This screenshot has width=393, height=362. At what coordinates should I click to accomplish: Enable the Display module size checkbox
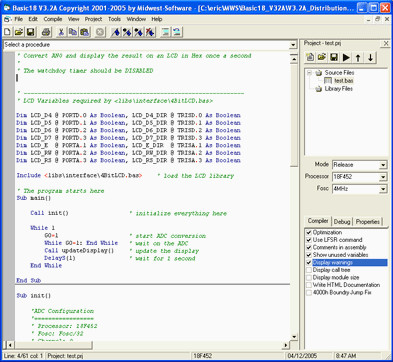pyautogui.click(x=309, y=277)
